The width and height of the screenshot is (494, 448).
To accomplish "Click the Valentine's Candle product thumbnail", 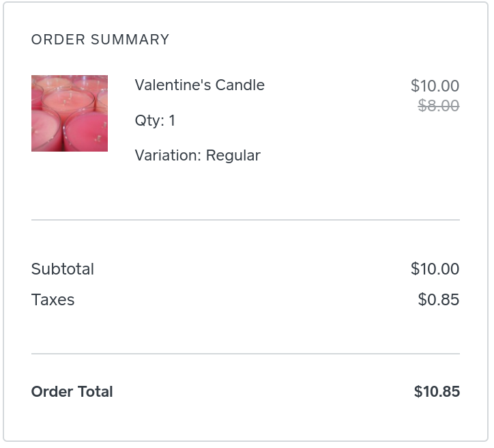I will click(70, 113).
